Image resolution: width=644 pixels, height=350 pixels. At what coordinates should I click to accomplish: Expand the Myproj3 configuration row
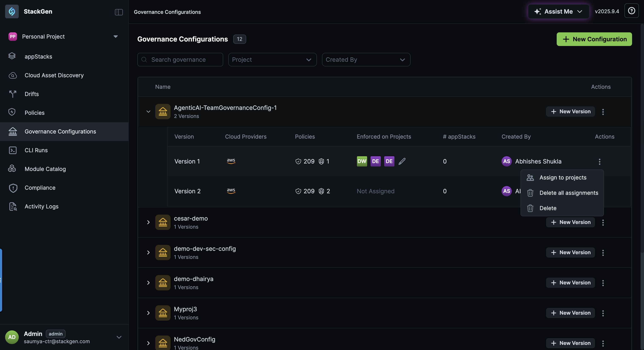(x=148, y=313)
